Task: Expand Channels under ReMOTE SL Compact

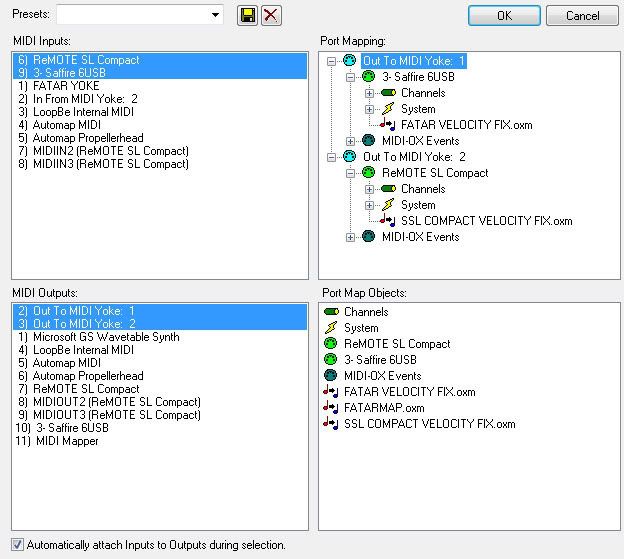Action: click(369, 189)
